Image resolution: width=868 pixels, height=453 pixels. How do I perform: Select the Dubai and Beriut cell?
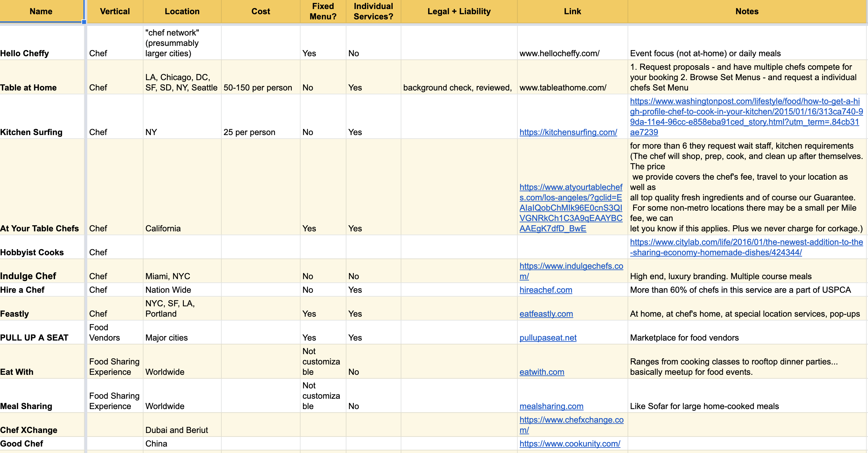click(x=182, y=425)
